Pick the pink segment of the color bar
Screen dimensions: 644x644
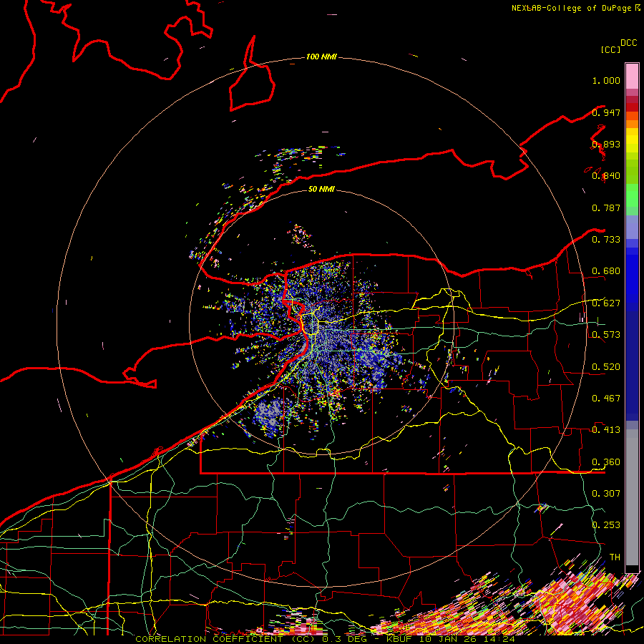coord(632,76)
